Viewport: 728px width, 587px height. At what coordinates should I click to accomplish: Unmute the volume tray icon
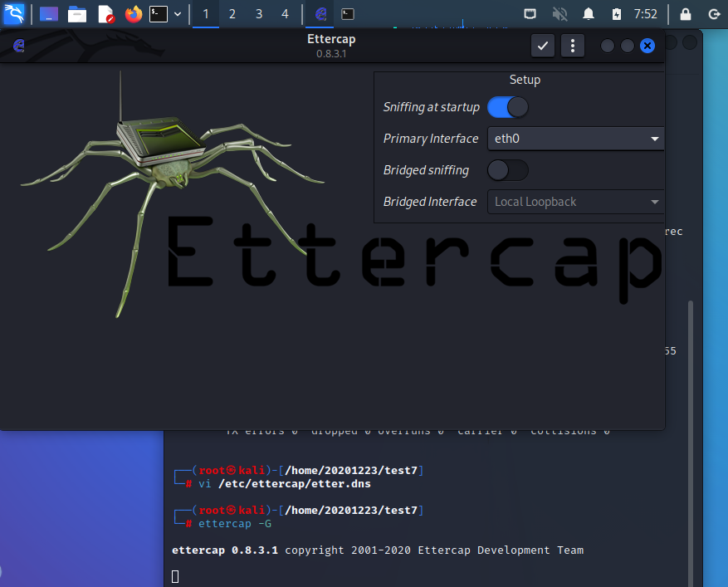point(559,14)
